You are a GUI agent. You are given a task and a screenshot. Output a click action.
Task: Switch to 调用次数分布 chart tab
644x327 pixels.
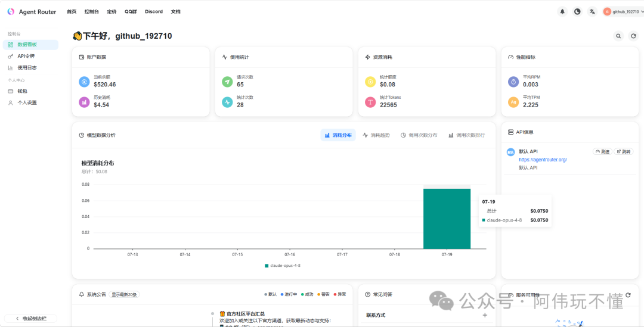coord(419,135)
